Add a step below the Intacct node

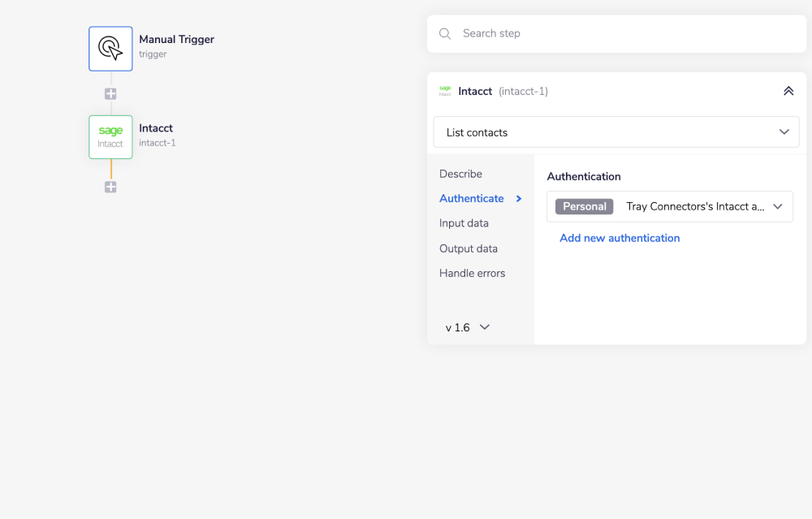pos(110,187)
